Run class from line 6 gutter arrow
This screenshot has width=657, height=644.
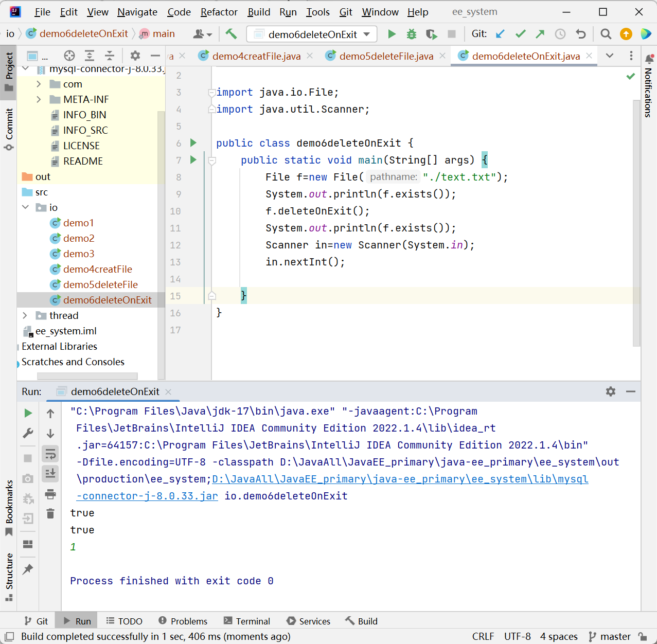point(193,142)
